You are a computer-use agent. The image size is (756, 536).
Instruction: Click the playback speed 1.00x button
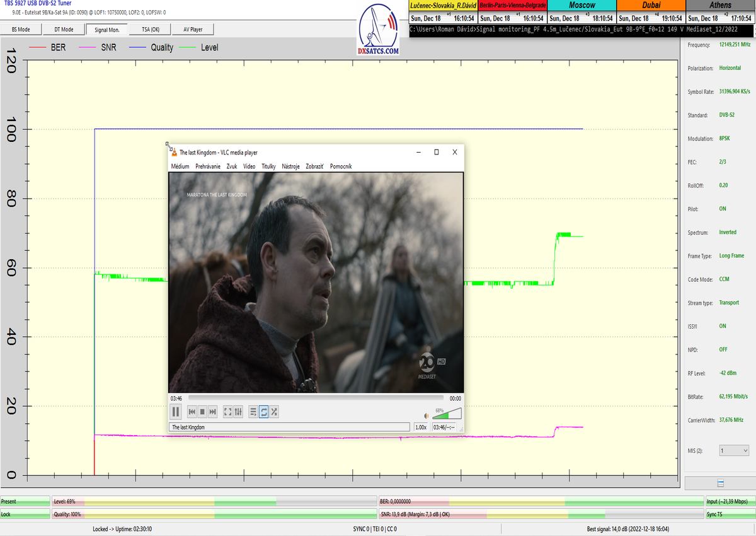[421, 427]
